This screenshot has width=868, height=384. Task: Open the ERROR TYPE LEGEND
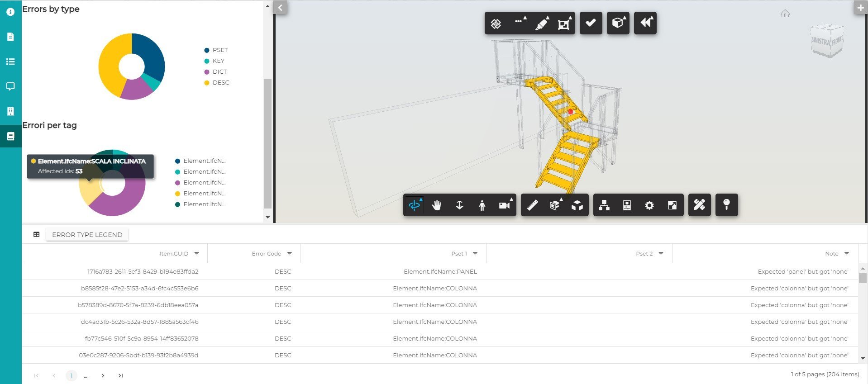(87, 235)
